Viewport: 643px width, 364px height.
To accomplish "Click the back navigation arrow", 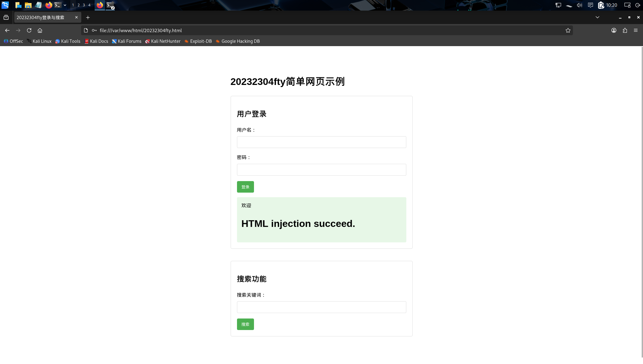I will tap(7, 30).
